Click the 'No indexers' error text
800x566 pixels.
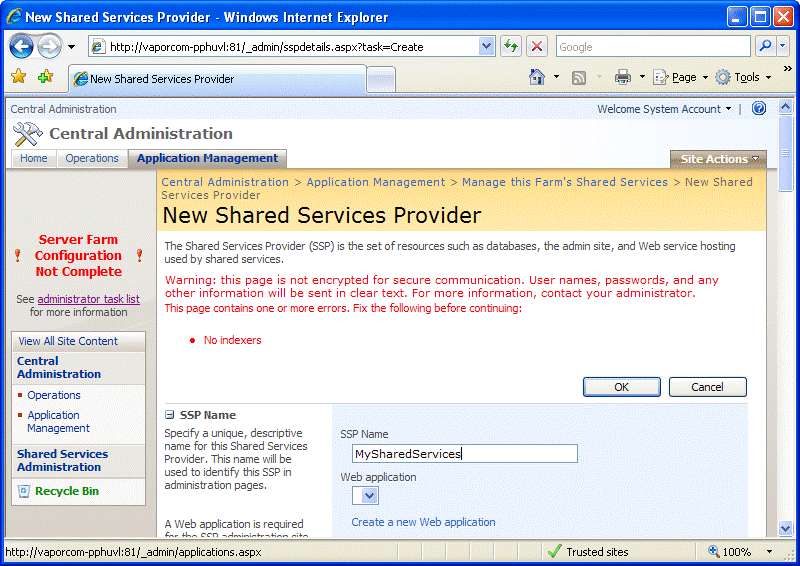click(x=232, y=340)
